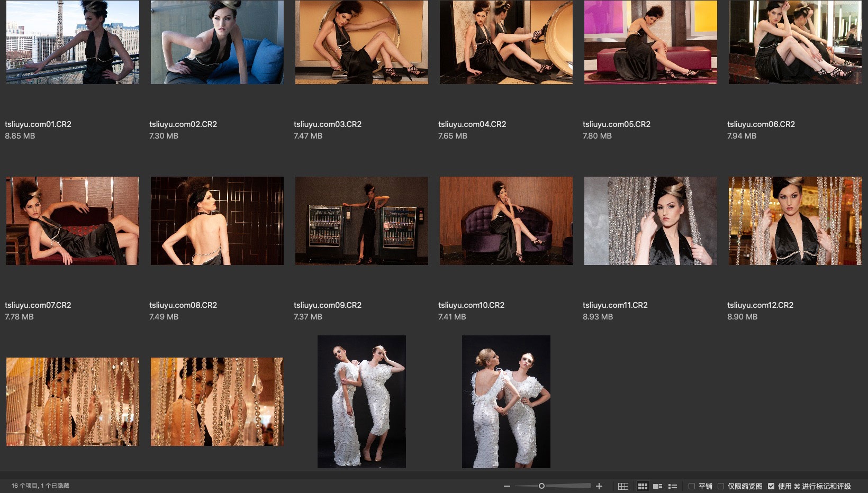This screenshot has width=868, height=493.
Task: Click the tsliuyu.com12.CR2 thumbnail
Action: coord(795,221)
